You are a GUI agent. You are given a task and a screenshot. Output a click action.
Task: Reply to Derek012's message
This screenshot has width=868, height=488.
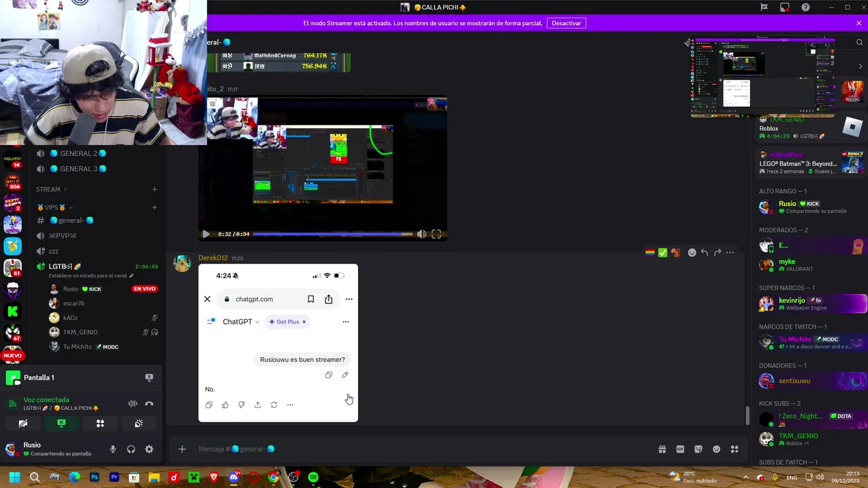point(705,253)
